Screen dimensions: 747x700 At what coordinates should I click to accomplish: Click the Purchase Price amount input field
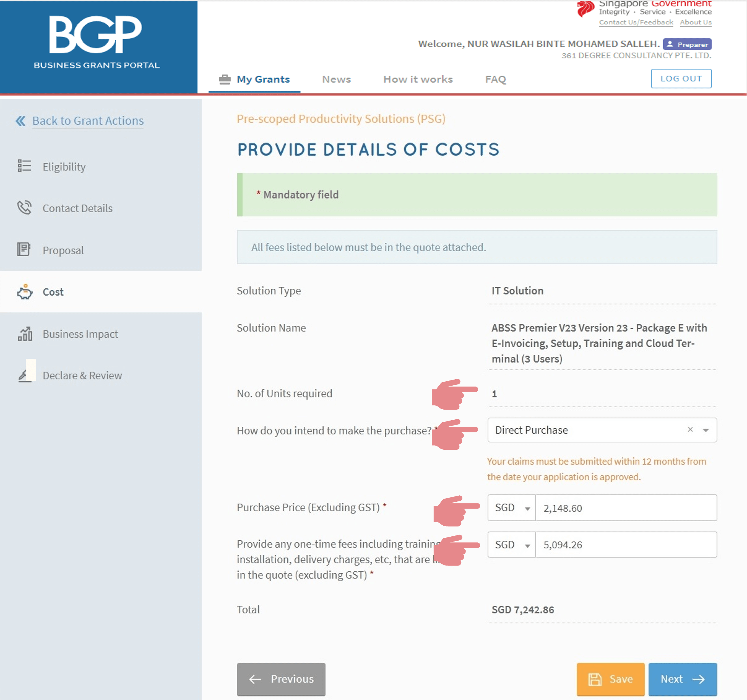point(626,508)
